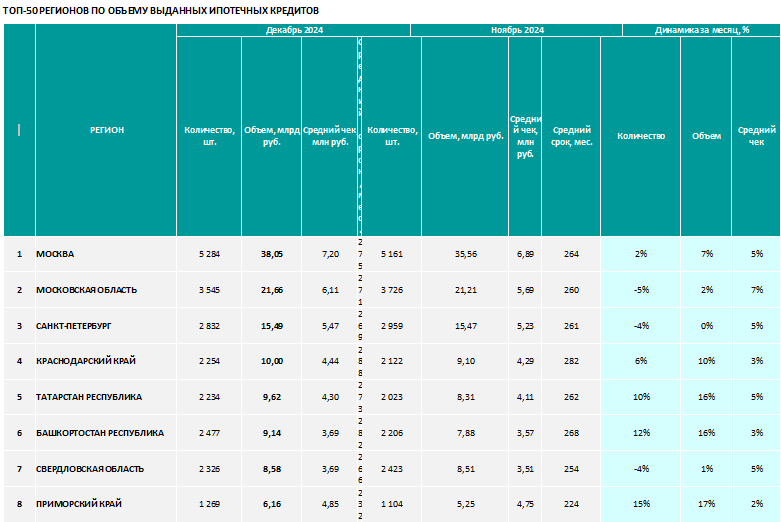Image resolution: width=781 pixels, height=522 pixels.
Task: Select the '282' average term cell
Action: pos(571,361)
